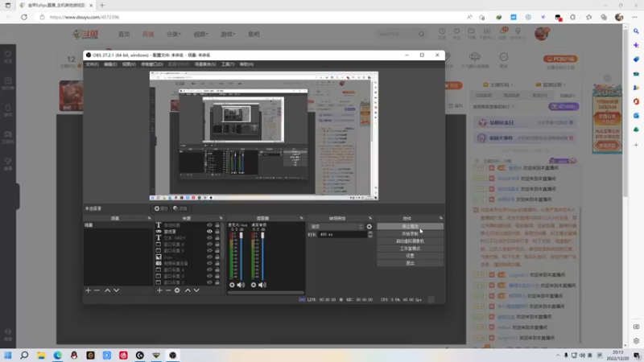Open Microsoft Edge from the taskbar

[57, 355]
